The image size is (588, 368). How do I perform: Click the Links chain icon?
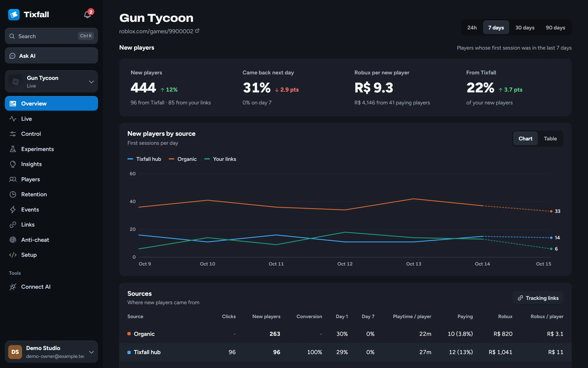[x=13, y=225]
